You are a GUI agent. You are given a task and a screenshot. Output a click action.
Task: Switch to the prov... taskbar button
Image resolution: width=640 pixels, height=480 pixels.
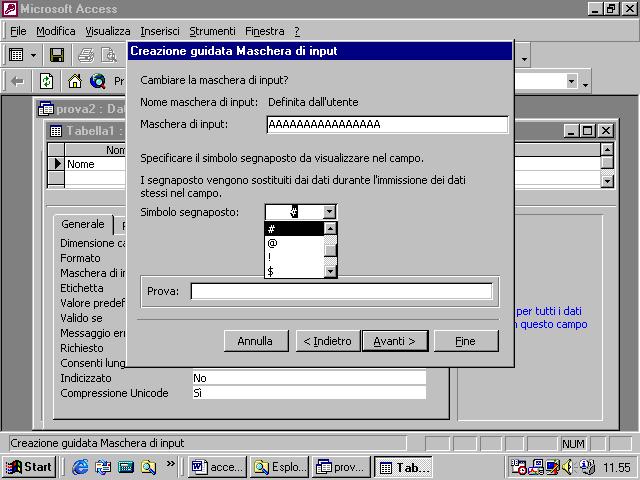coord(341,467)
